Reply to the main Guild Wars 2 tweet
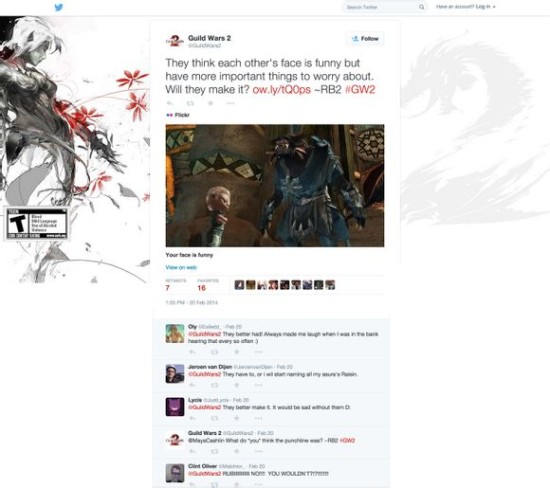The height and width of the screenshot is (488, 550). click(x=169, y=103)
